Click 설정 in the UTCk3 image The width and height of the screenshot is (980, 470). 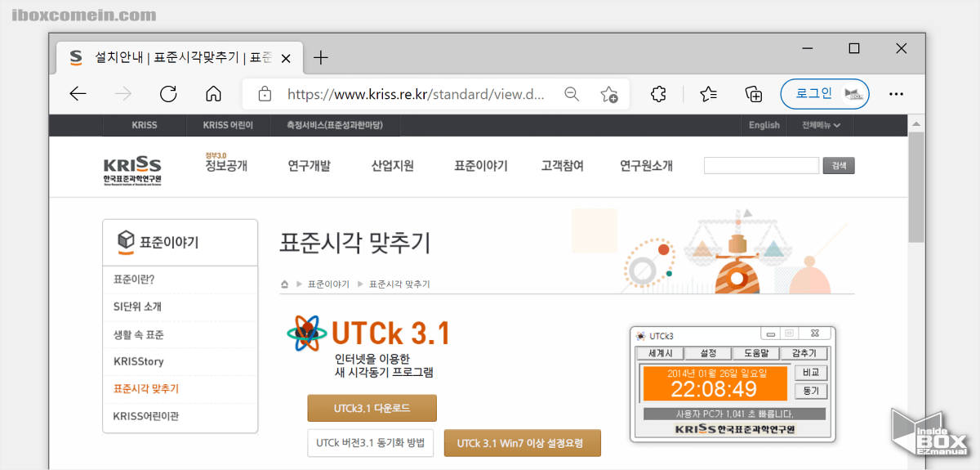pos(708,354)
